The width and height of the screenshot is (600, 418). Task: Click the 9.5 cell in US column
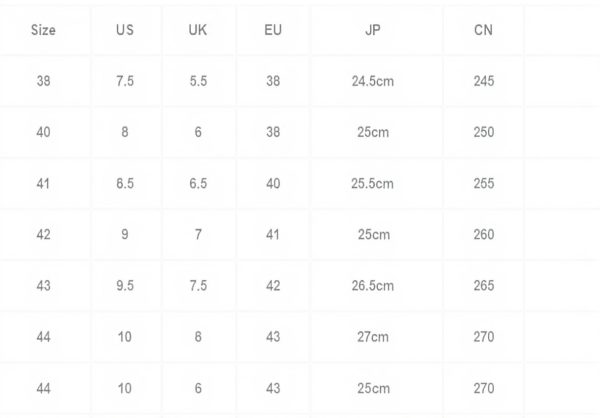point(125,285)
